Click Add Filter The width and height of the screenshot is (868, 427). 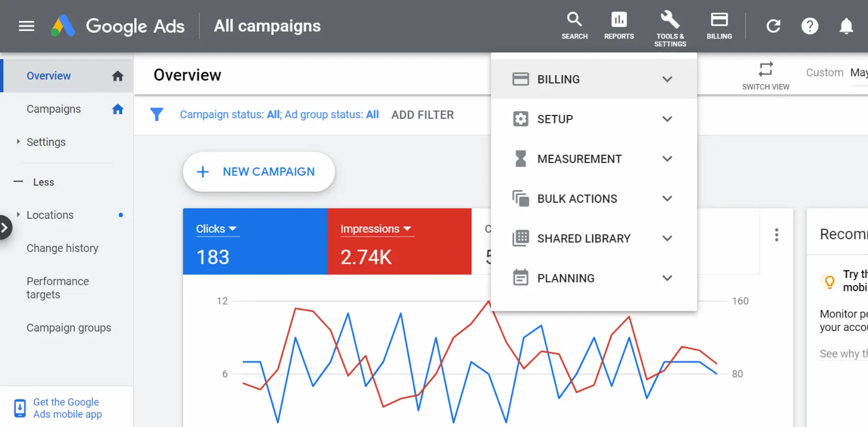click(422, 115)
